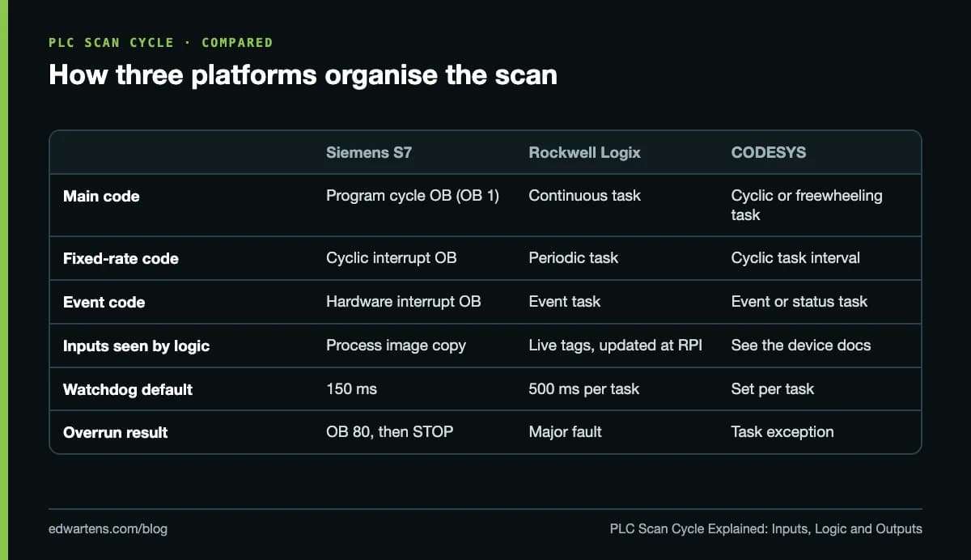This screenshot has height=560, width=971.
Task: Click the 'Event task' cell
Action: tap(564, 301)
